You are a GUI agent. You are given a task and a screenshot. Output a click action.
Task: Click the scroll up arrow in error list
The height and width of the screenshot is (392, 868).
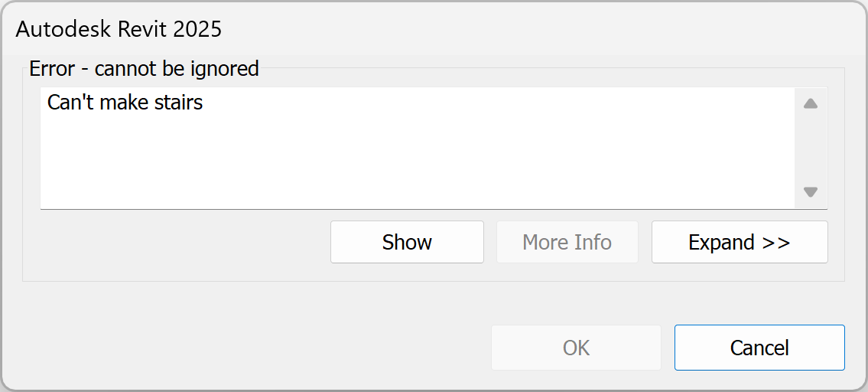(811, 103)
